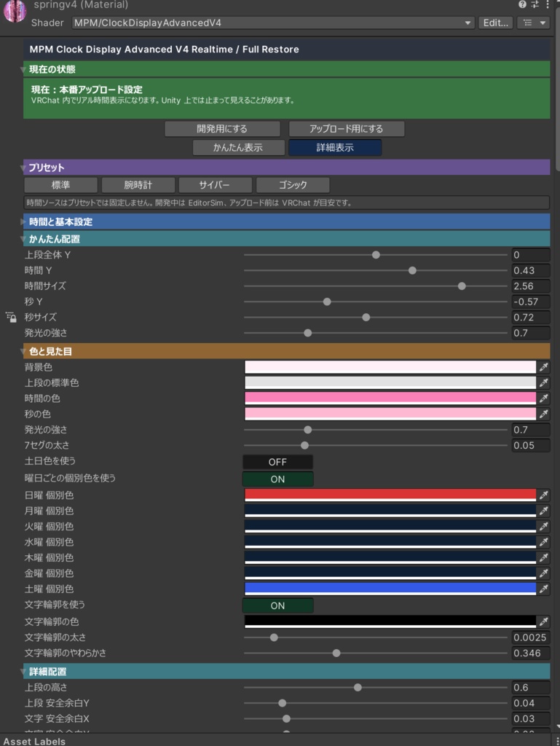Toggle 土日色を使う OFF button
The image size is (560, 746).
(277, 462)
